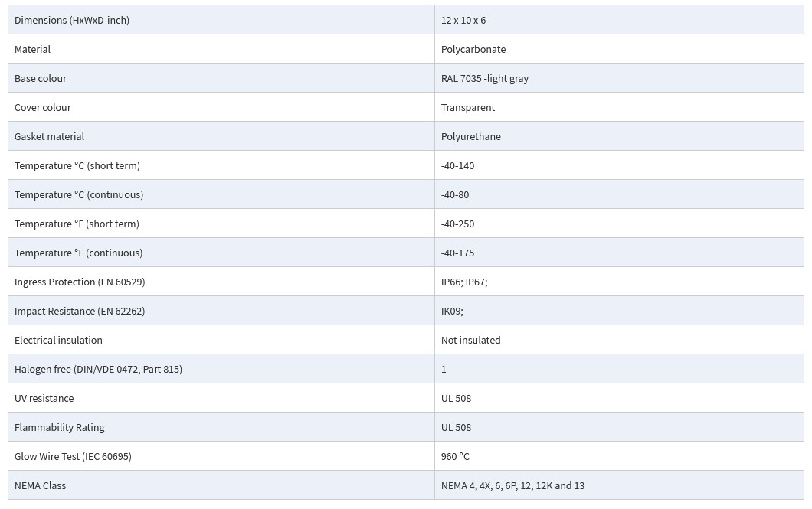
Task: Click Ingress Protection (EN 60529) label
Action: (80, 282)
